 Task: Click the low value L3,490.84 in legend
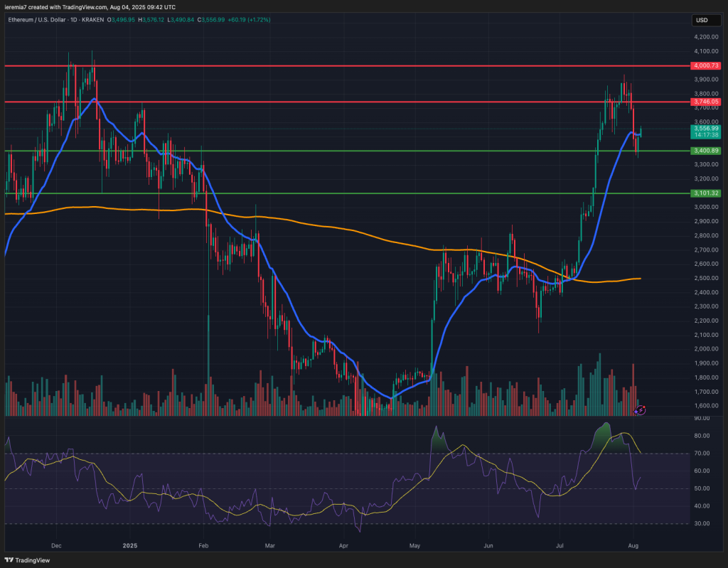click(181, 20)
